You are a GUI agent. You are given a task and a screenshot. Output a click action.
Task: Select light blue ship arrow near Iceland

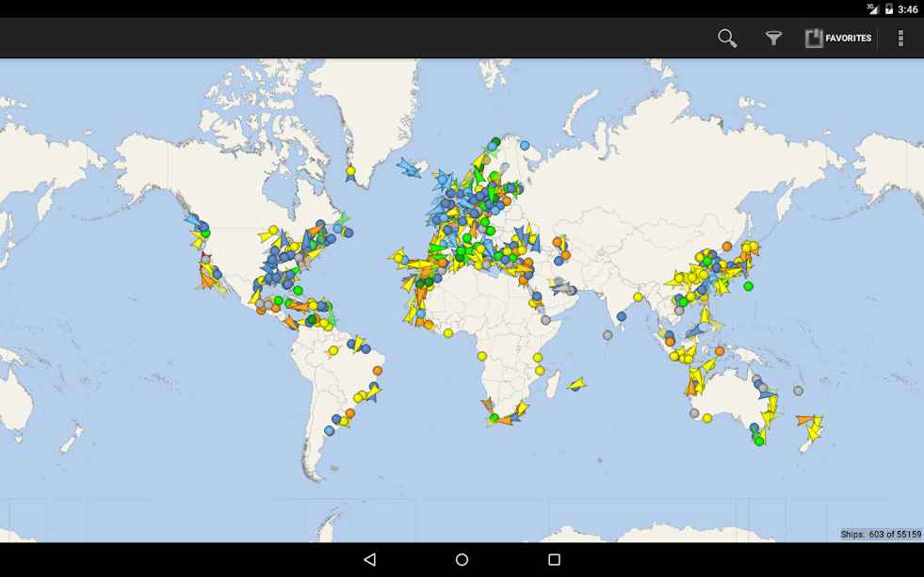pos(409,168)
